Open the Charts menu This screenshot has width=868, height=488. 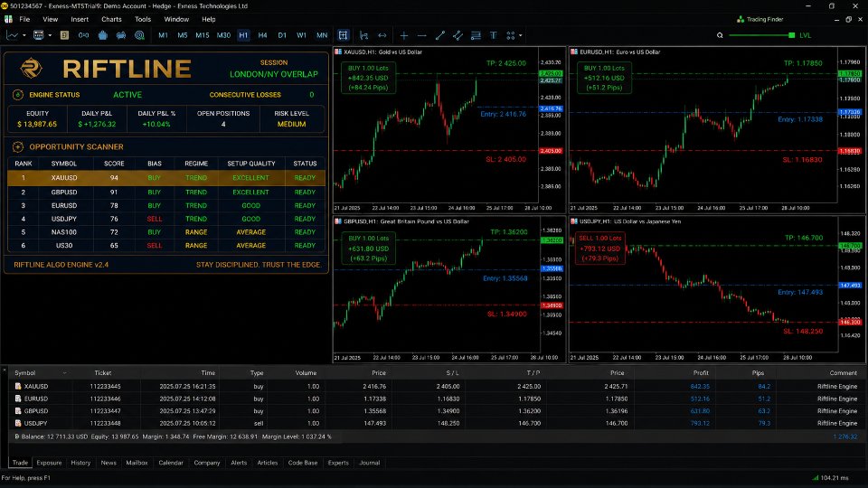111,19
